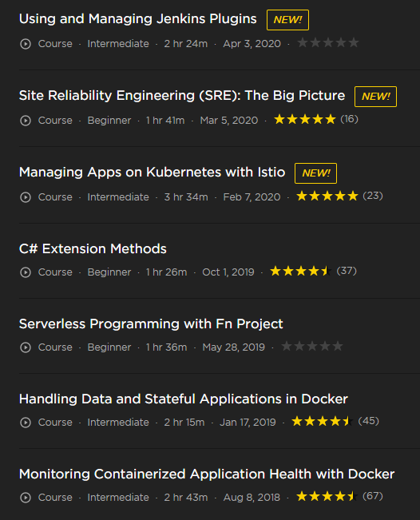Click the empty star rating for Jenkins Plugins
Viewport: 420px width, 520px height.
pyautogui.click(x=328, y=42)
